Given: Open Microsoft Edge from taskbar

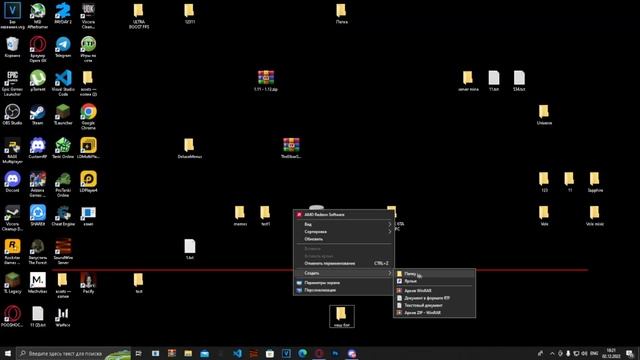Looking at the screenshot, I should tap(302, 353).
